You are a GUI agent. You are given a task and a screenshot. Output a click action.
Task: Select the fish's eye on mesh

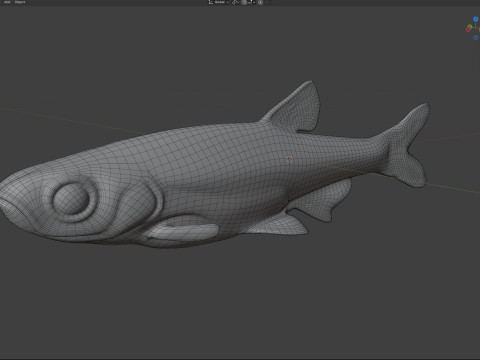pos(71,199)
